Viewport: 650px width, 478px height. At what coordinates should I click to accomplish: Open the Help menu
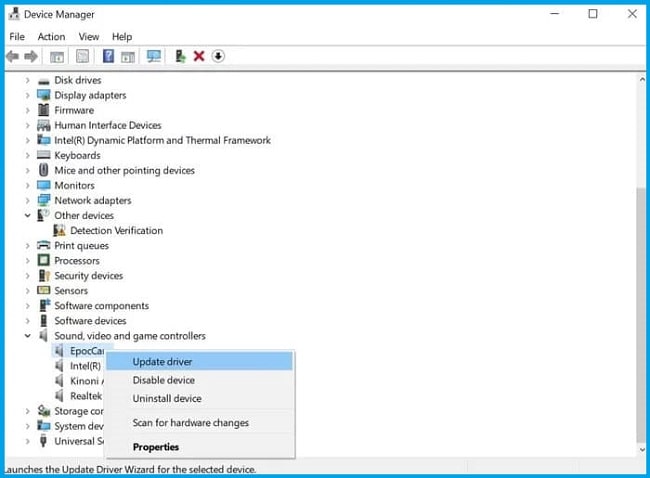pos(122,36)
